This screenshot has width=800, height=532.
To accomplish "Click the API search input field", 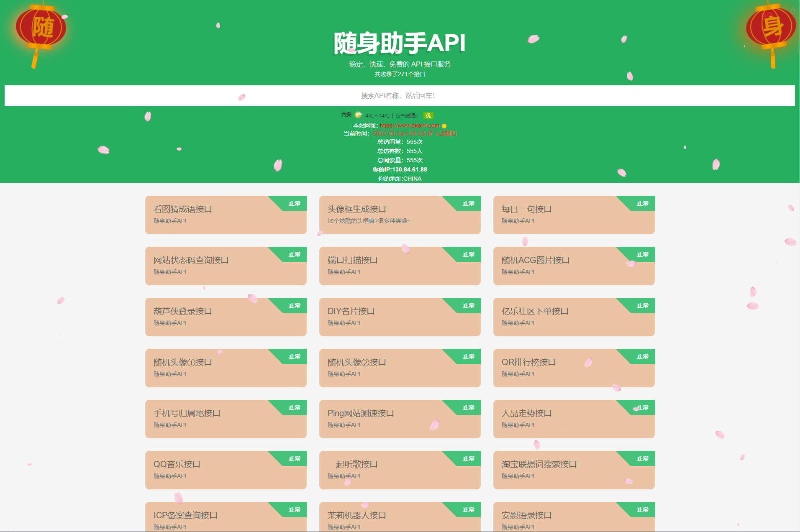I will click(x=399, y=96).
